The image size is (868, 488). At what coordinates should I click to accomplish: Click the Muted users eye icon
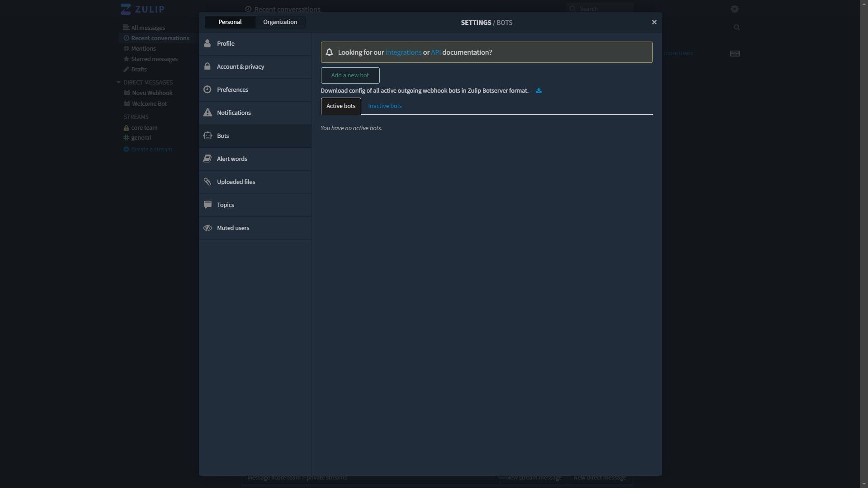208,228
